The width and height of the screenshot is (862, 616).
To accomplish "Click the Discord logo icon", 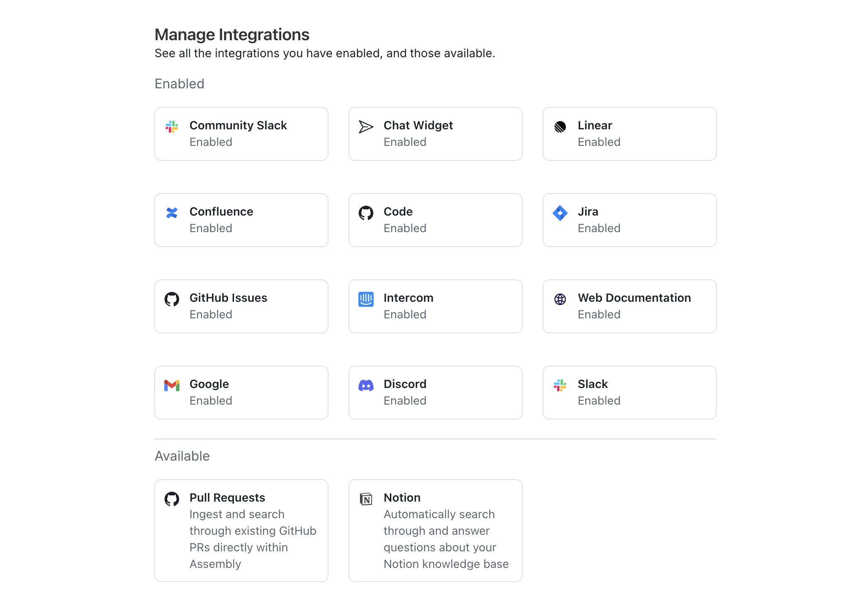I will [x=365, y=386].
